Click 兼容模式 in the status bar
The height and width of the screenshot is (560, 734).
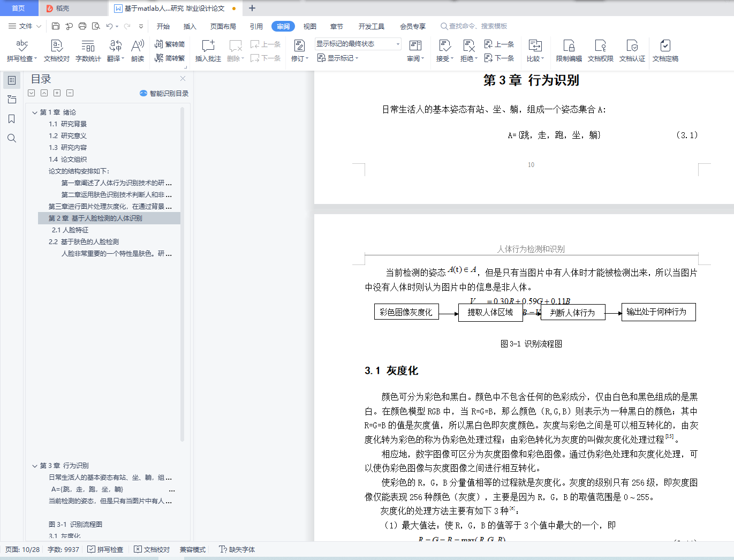coord(193,549)
